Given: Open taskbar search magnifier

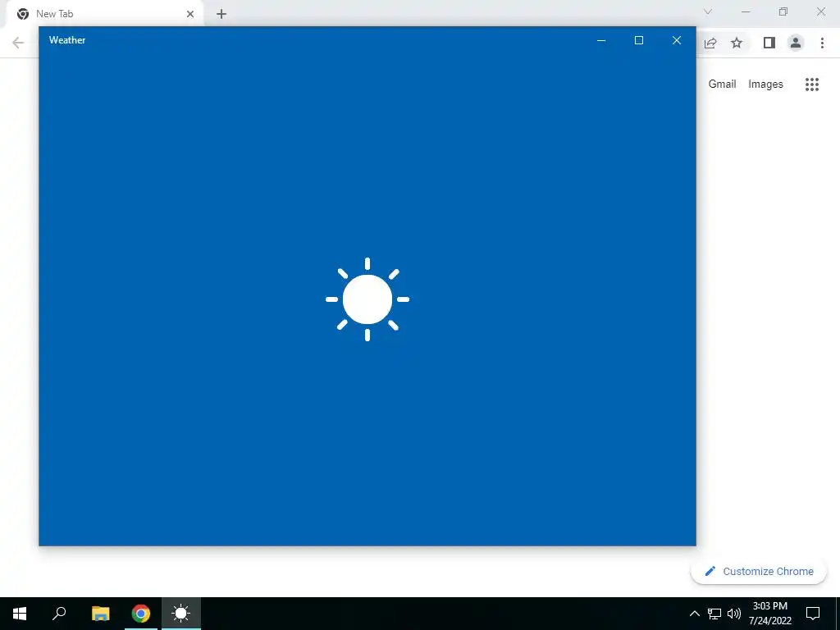Looking at the screenshot, I should [59, 614].
